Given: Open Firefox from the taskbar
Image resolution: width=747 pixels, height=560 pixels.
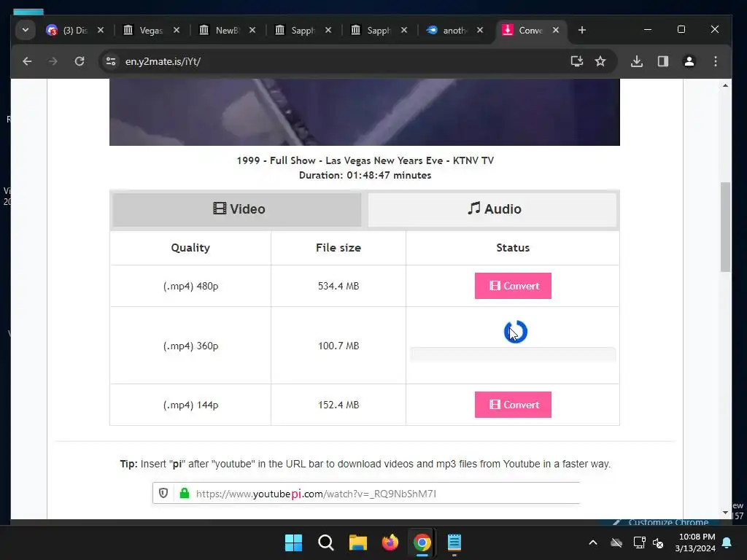Looking at the screenshot, I should coord(390,542).
